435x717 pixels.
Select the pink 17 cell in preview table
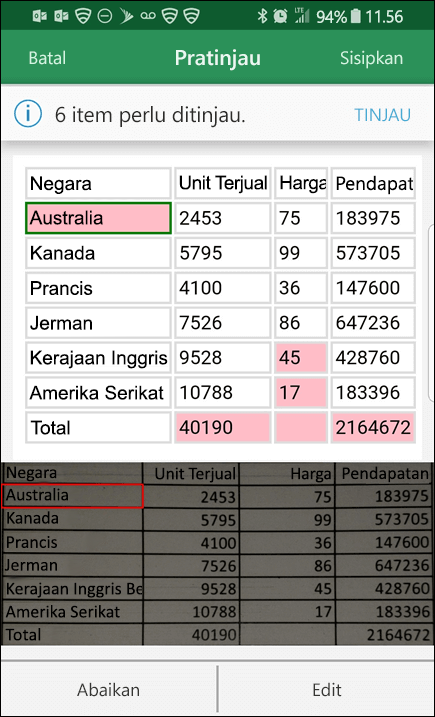pyautogui.click(x=301, y=392)
